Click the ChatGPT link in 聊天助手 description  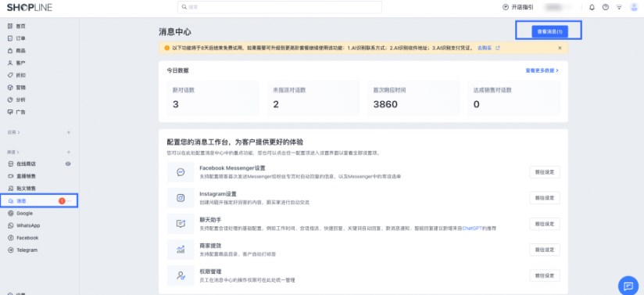471,228
